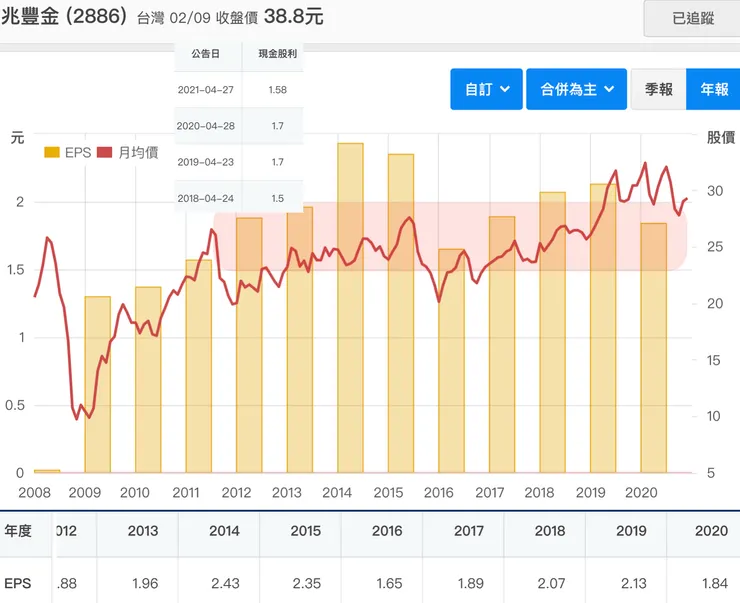Click the 2012 x-axis label
The image size is (740, 603).
(x=236, y=493)
